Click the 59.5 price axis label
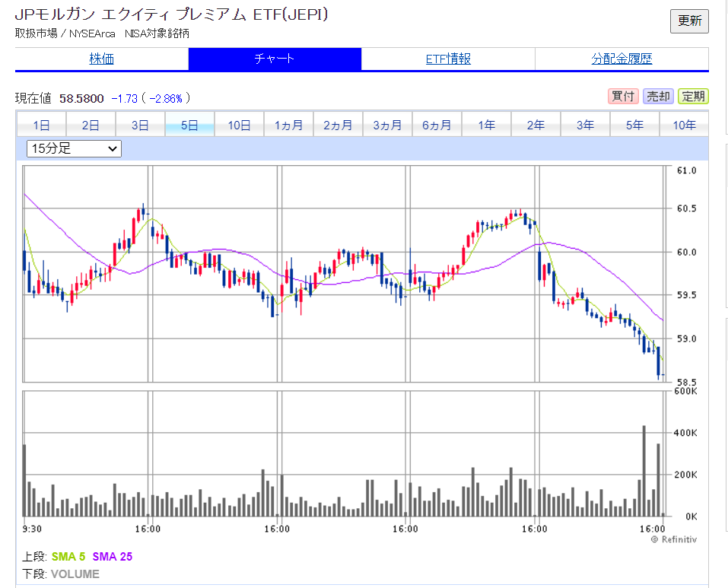Viewport: 728px width, 588px height. click(687, 294)
